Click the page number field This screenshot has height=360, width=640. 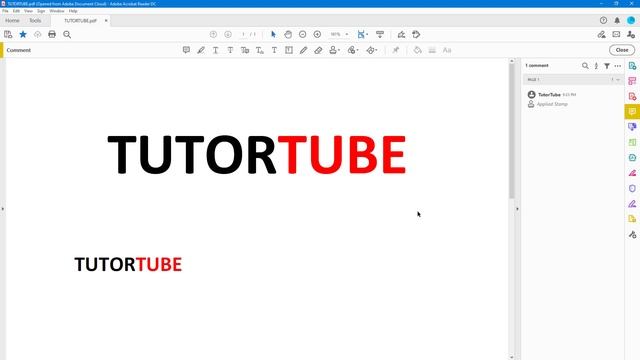tap(243, 34)
